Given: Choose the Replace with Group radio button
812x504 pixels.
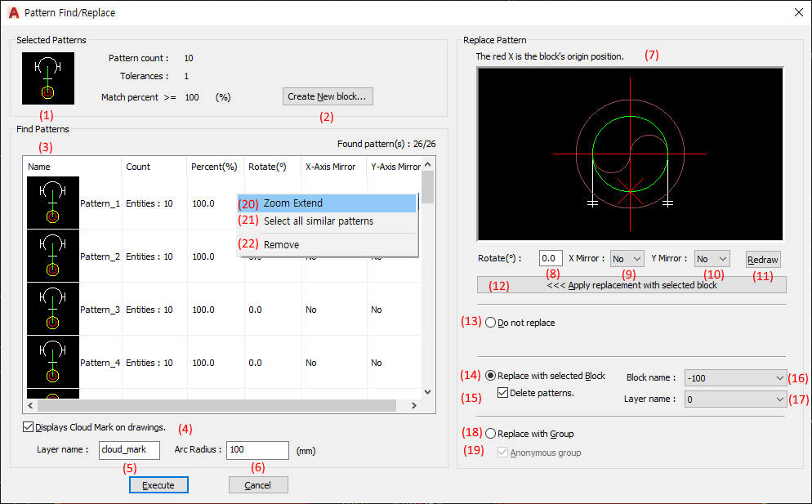Looking at the screenshot, I should [x=491, y=434].
